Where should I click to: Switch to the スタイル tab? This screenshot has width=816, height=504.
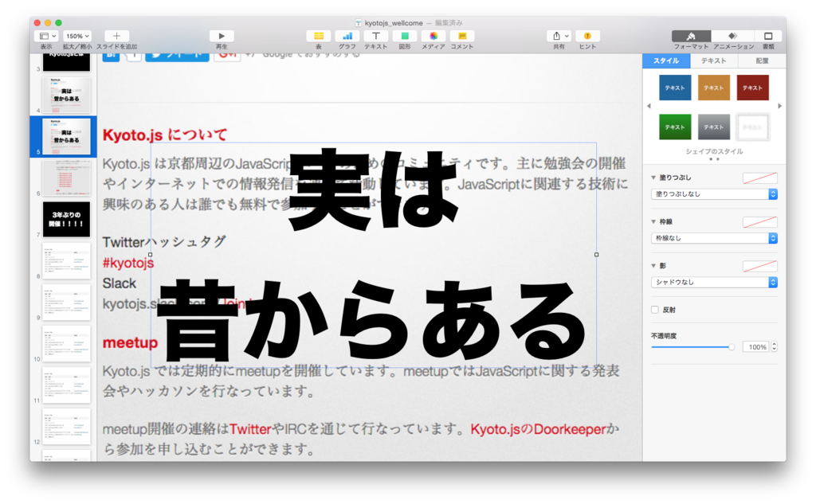666,61
